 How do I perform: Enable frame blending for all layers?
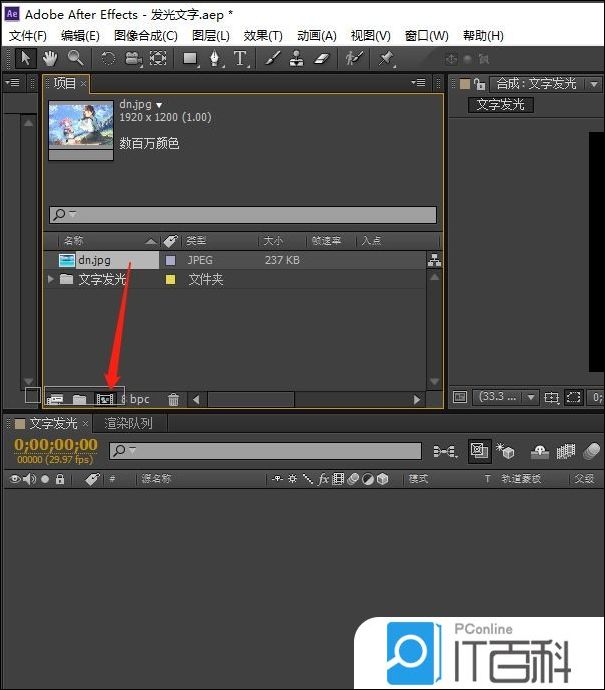(x=566, y=451)
